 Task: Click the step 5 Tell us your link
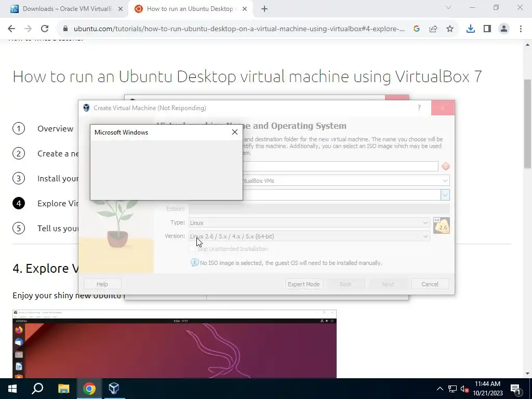coord(58,228)
